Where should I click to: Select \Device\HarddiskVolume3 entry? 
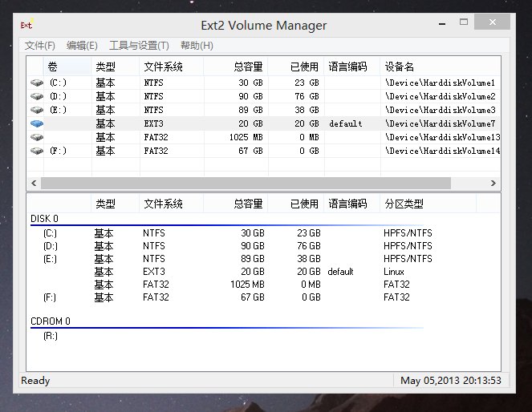(440, 110)
